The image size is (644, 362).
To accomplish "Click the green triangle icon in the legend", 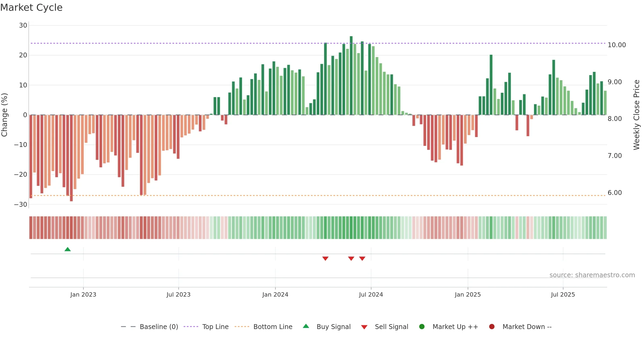I will [x=306, y=326].
